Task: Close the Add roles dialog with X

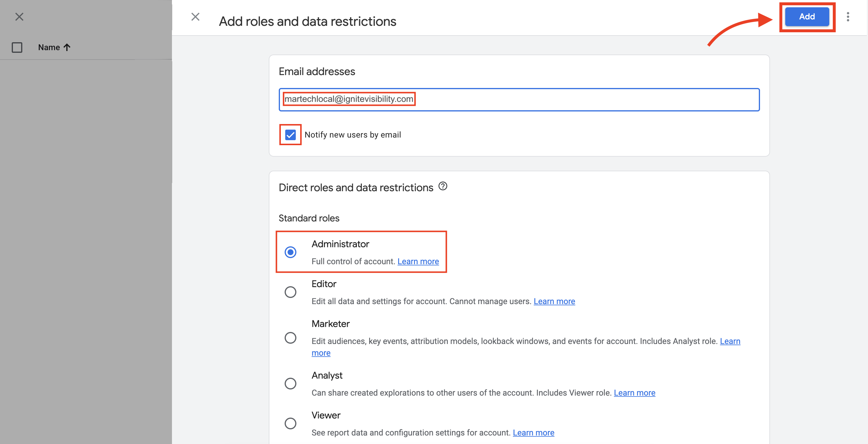Action: 195,16
